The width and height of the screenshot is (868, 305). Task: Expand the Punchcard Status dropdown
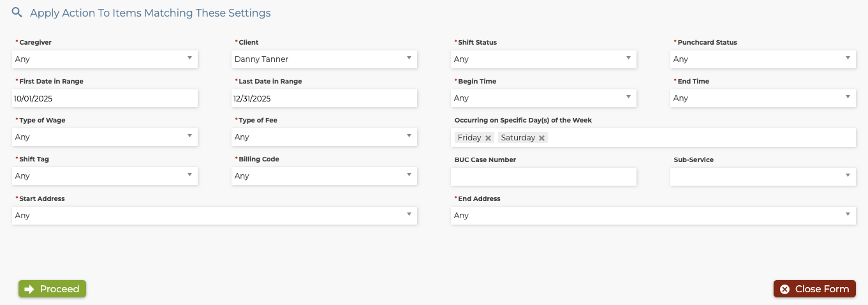click(763, 59)
